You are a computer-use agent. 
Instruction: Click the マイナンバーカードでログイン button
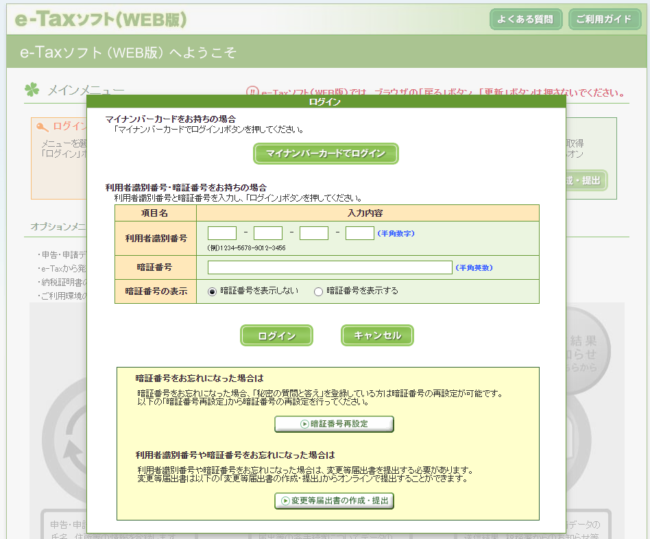pos(326,153)
